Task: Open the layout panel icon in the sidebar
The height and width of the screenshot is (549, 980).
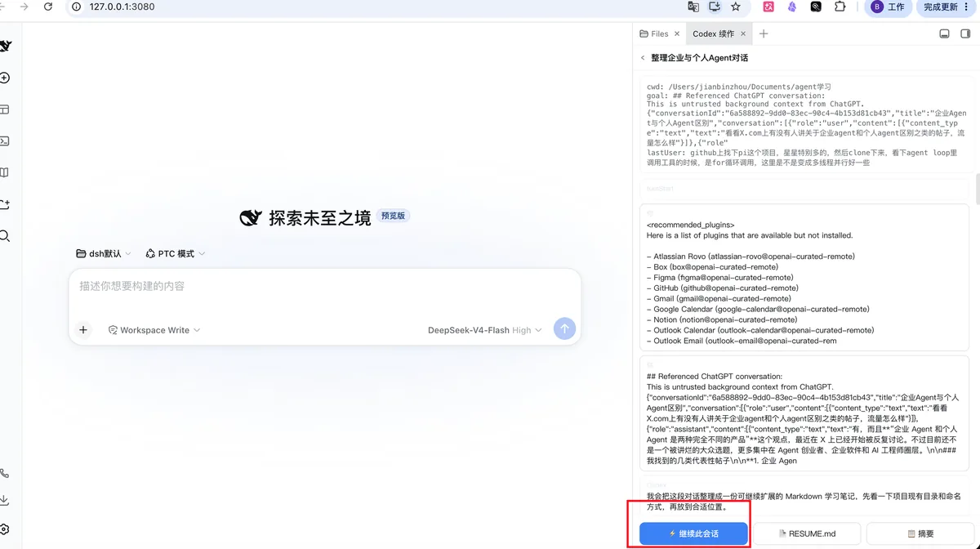Action: [4, 109]
